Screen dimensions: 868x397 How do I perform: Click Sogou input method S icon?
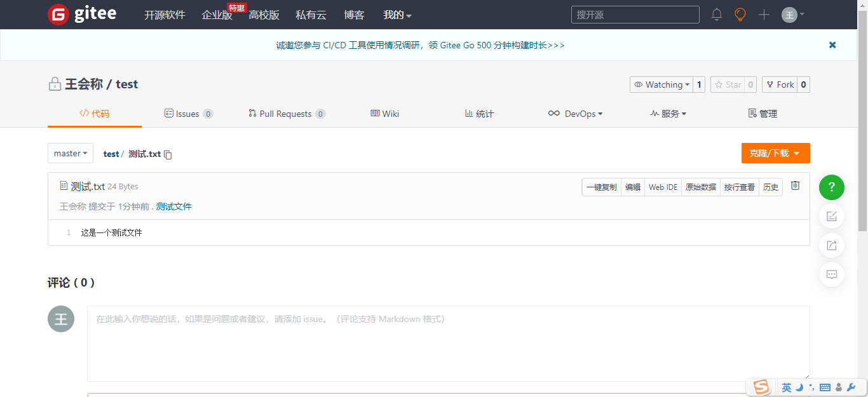point(761,387)
